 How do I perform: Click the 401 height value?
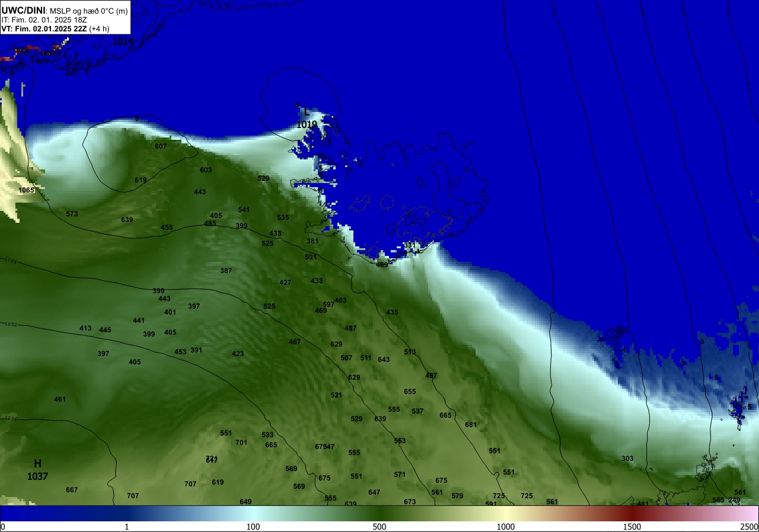pos(170,312)
